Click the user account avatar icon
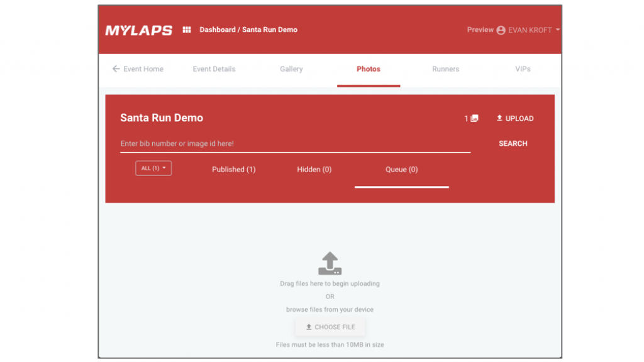This screenshot has height=362, width=644. coord(501,30)
